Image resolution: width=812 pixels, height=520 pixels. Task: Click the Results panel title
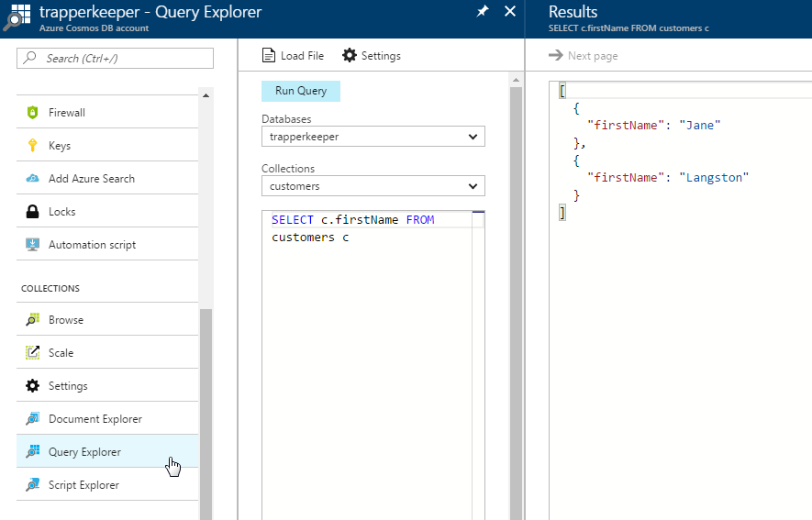point(573,12)
